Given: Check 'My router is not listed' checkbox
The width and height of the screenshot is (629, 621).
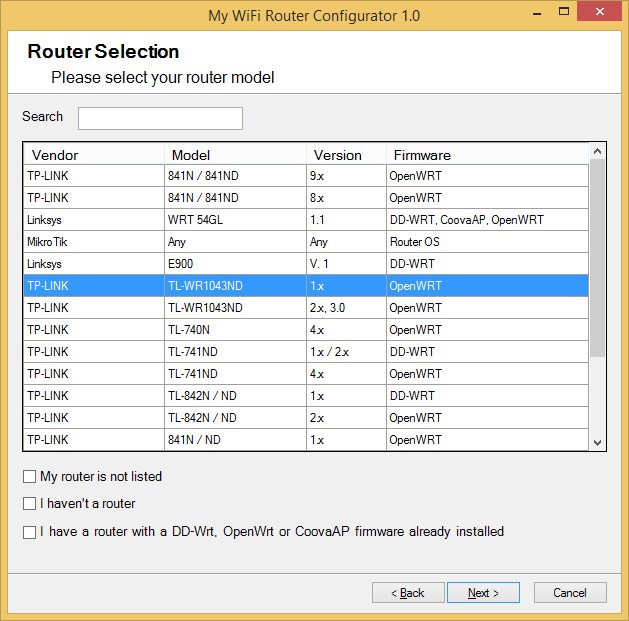Looking at the screenshot, I should [29, 477].
